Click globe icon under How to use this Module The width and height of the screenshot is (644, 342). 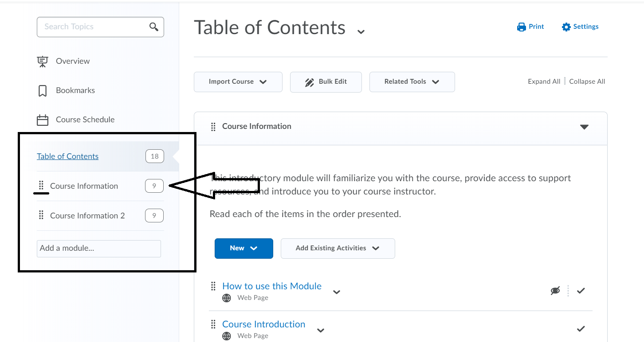click(227, 298)
